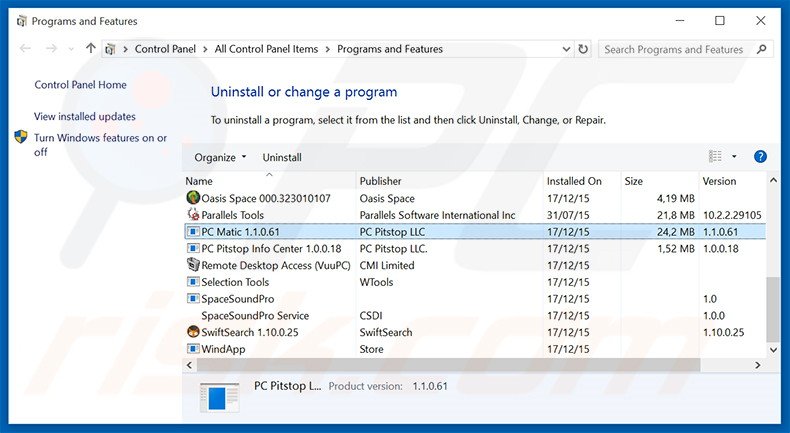Open the Organize dropdown menu
The height and width of the screenshot is (433, 790).
(220, 157)
